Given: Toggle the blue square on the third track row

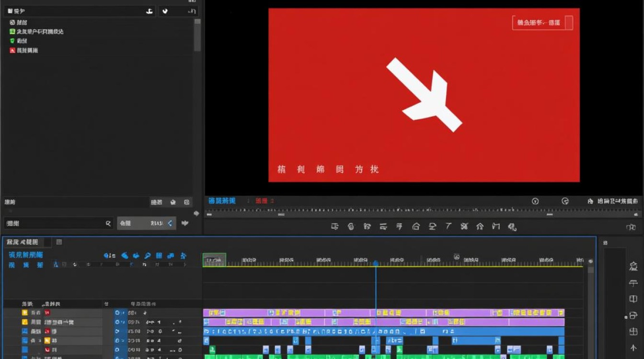Looking at the screenshot, I should coord(25,331).
